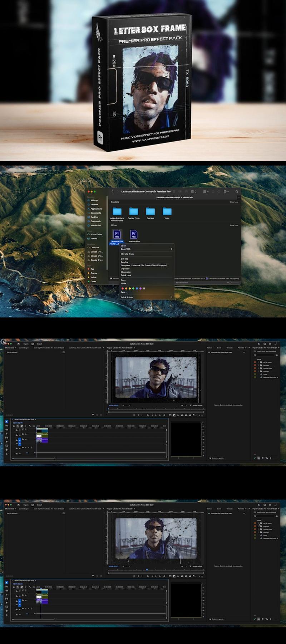Click Show Less beside the Other heading

pos(234,225)
